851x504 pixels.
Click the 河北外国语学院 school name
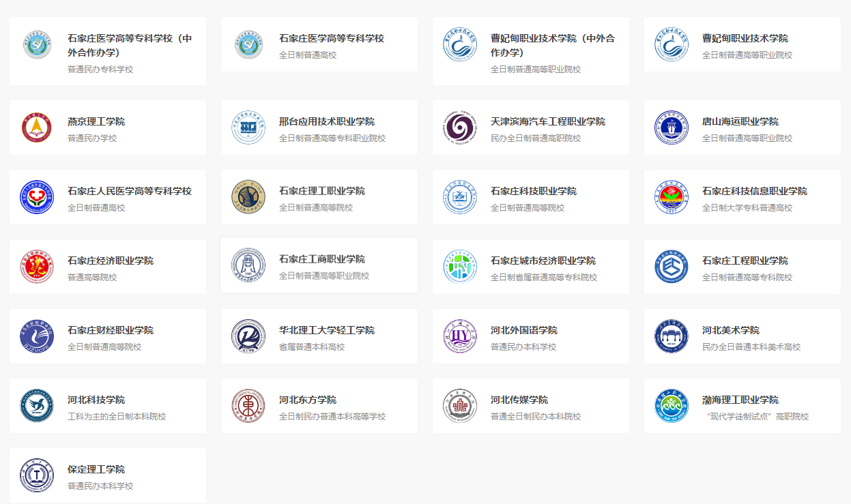pyautogui.click(x=524, y=330)
